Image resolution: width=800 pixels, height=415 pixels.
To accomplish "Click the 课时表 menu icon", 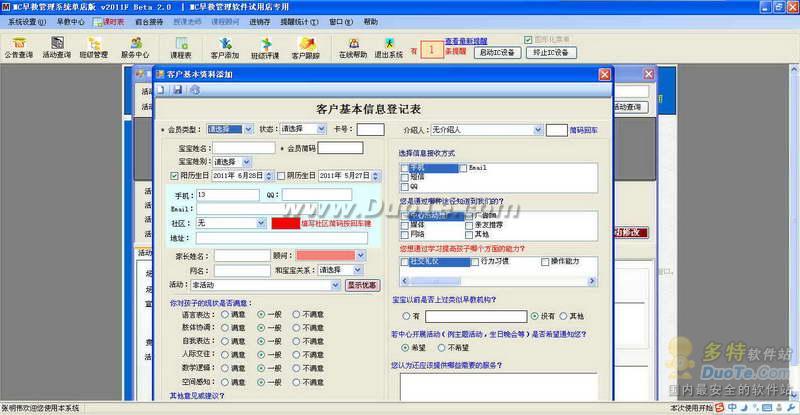I will click(97, 22).
